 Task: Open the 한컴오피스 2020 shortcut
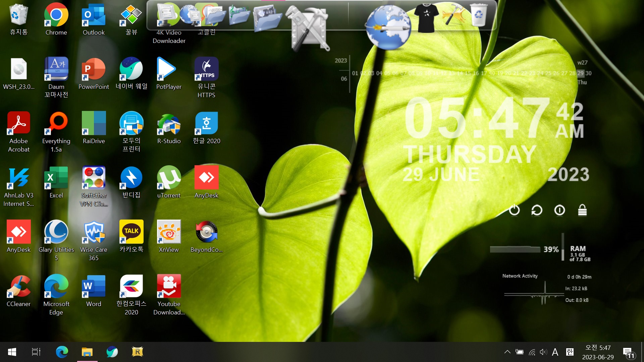point(131,295)
